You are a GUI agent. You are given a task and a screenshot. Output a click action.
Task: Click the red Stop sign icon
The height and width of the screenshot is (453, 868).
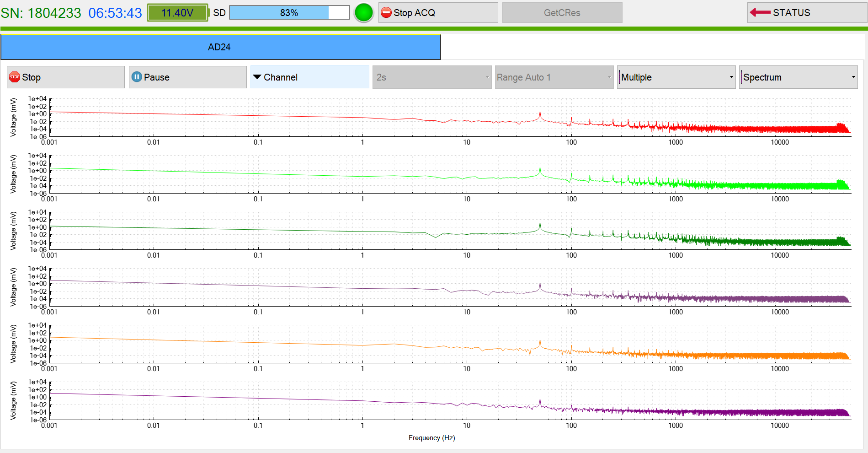15,77
